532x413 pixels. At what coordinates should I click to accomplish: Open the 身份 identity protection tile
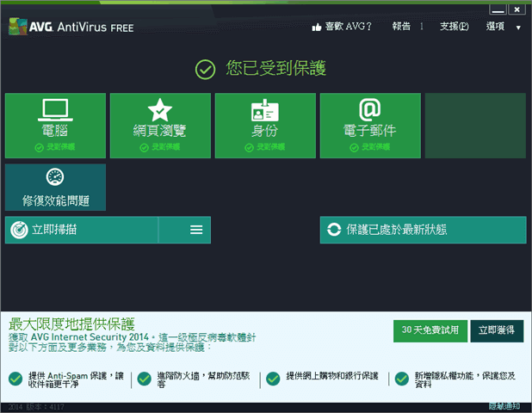265,126
